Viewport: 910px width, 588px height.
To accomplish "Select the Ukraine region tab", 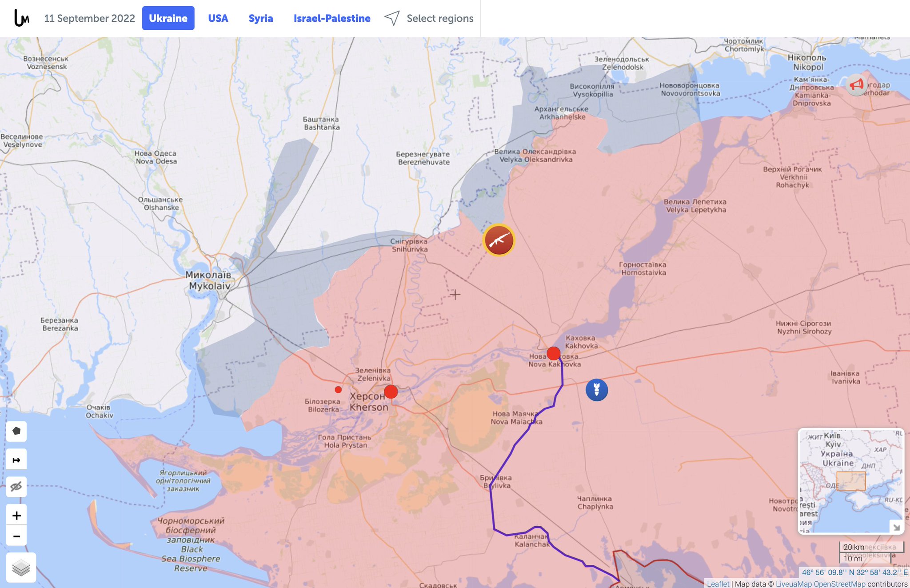I will 168,18.
